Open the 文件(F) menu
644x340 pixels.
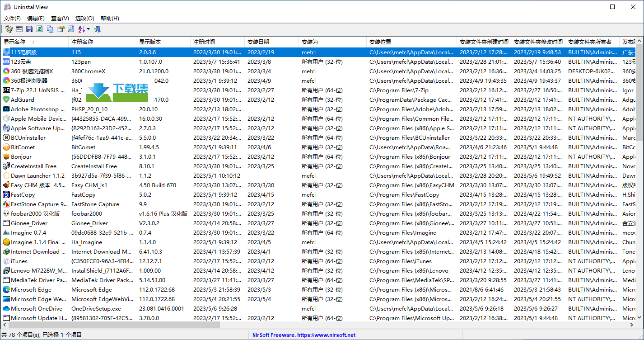tap(12, 19)
